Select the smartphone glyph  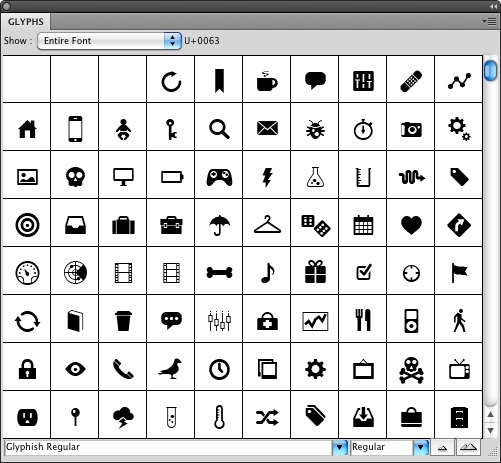(75, 129)
